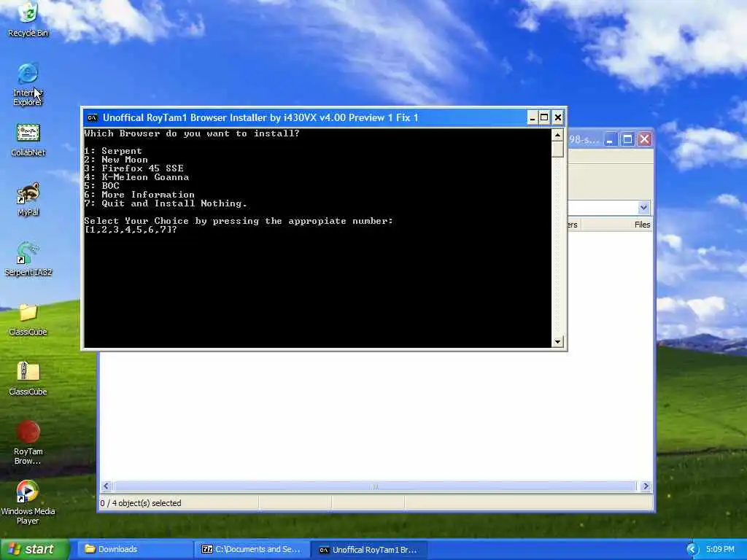Click the console window title bar text
This screenshot has width=747, height=560.
(260, 117)
